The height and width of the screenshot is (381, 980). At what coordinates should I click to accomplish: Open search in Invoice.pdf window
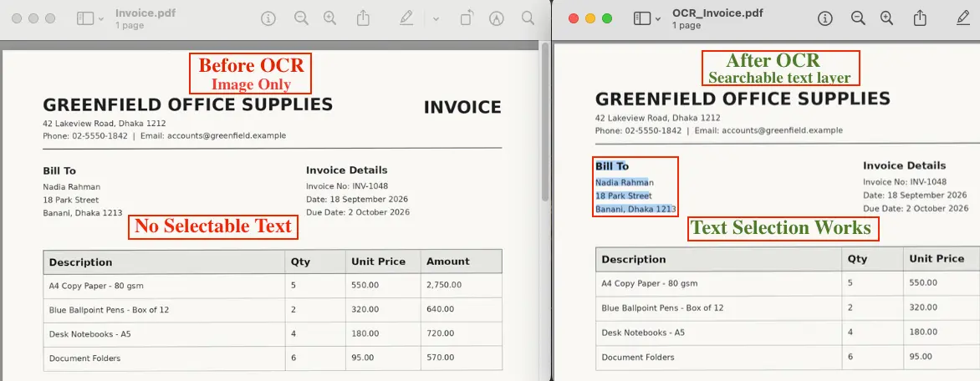(x=528, y=18)
